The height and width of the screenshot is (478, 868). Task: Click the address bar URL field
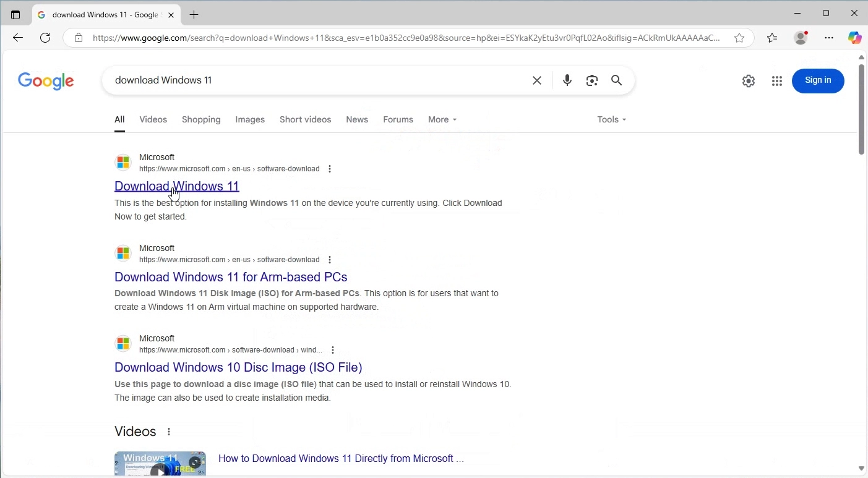point(406,38)
